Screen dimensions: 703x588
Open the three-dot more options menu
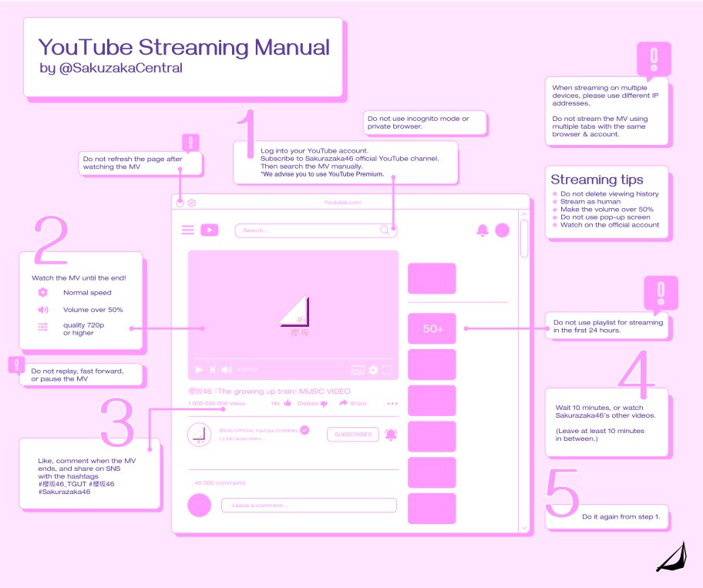pyautogui.click(x=392, y=403)
